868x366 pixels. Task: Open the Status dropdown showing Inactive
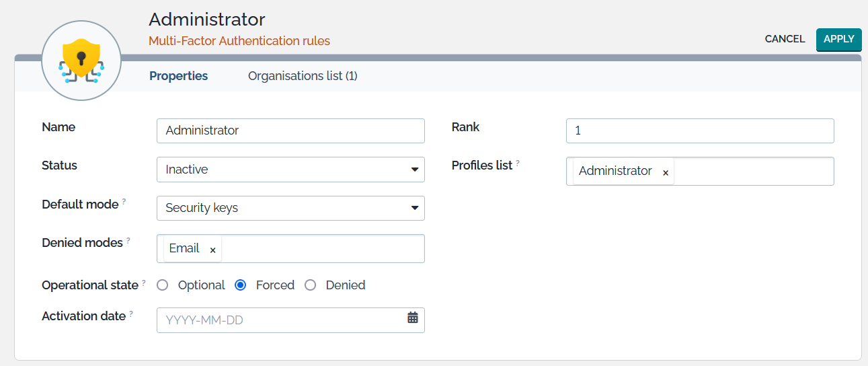pos(290,170)
